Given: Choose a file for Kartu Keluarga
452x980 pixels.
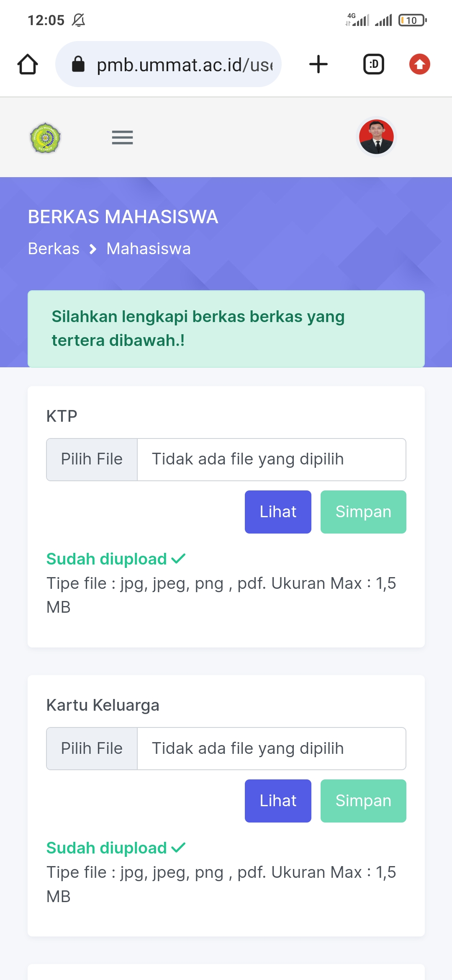Looking at the screenshot, I should coord(92,748).
